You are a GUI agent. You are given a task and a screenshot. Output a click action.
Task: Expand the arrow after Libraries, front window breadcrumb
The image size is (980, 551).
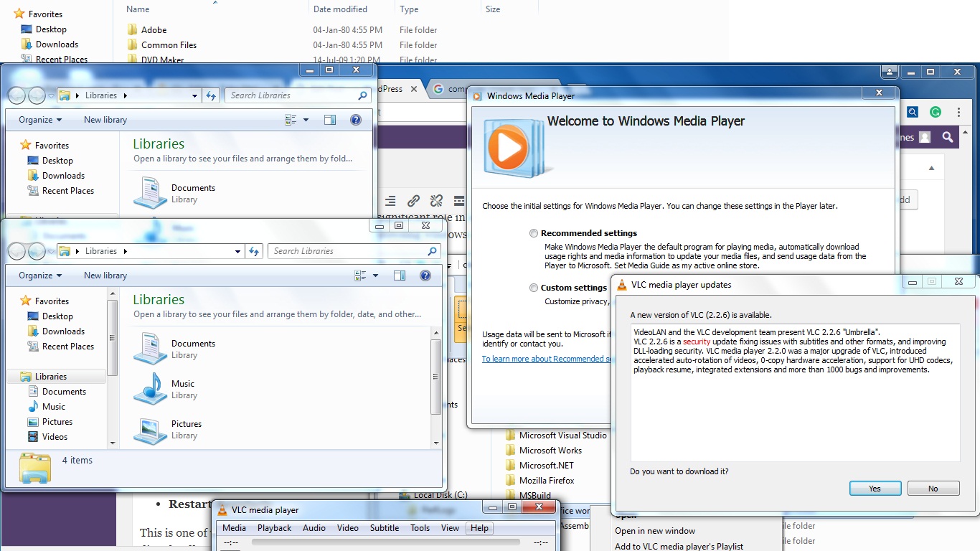click(126, 251)
